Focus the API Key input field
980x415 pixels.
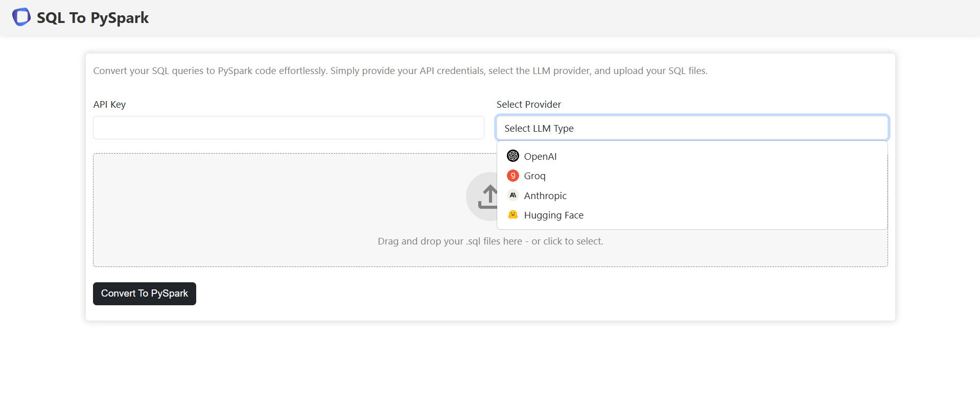289,128
